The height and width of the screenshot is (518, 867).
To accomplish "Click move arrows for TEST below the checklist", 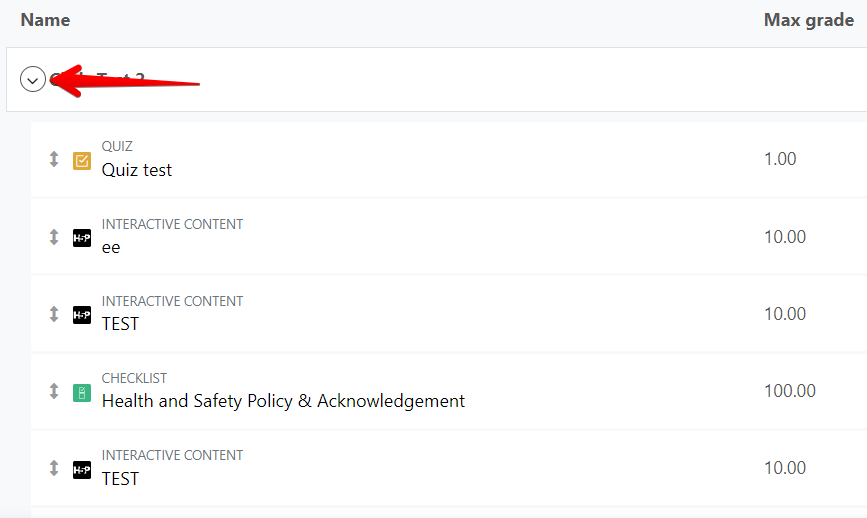I will (54, 468).
